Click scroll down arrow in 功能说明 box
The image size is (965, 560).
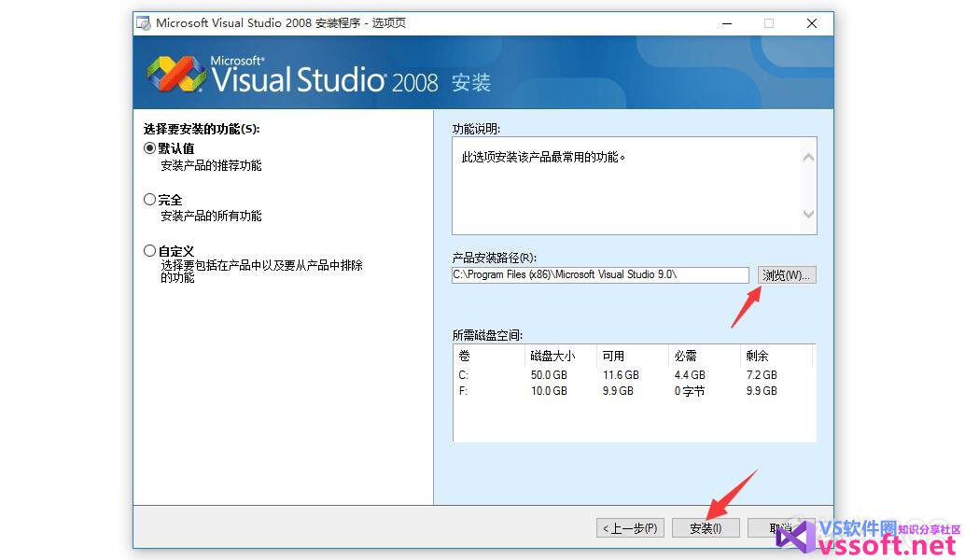809,214
